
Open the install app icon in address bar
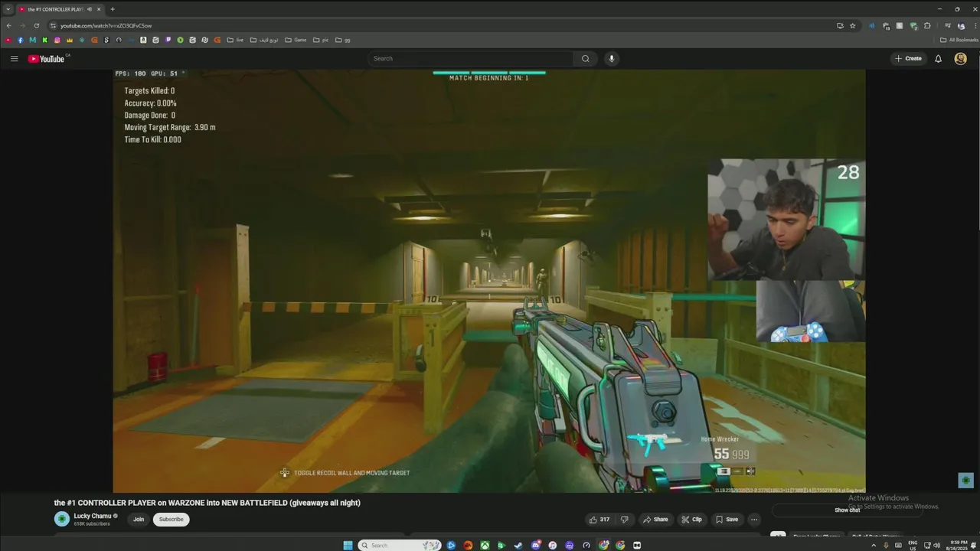840,26
